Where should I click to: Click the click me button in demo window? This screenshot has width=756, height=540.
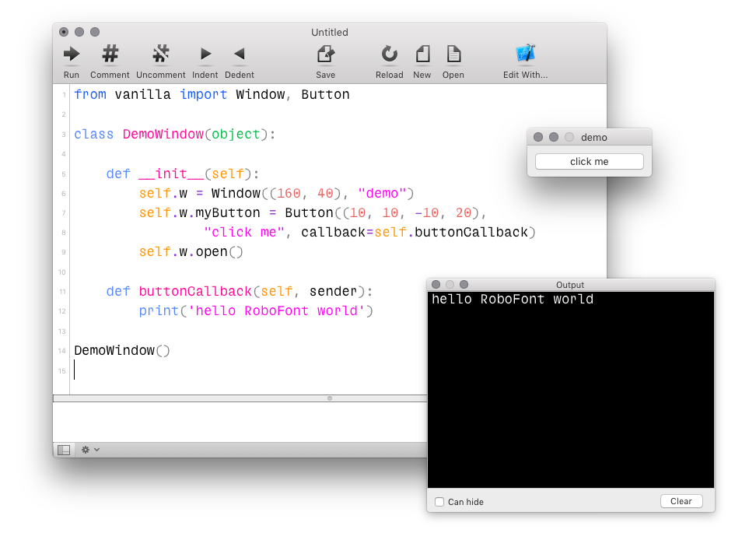pos(590,162)
